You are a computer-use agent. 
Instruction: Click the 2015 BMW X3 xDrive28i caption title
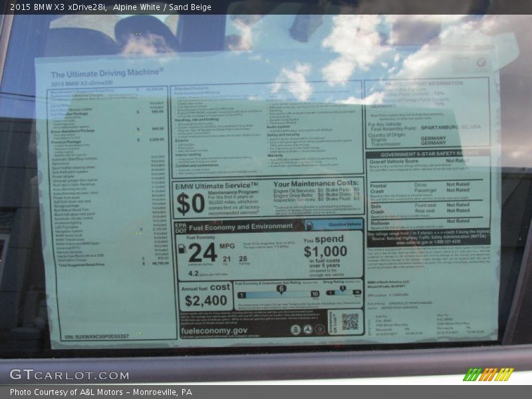point(59,7)
